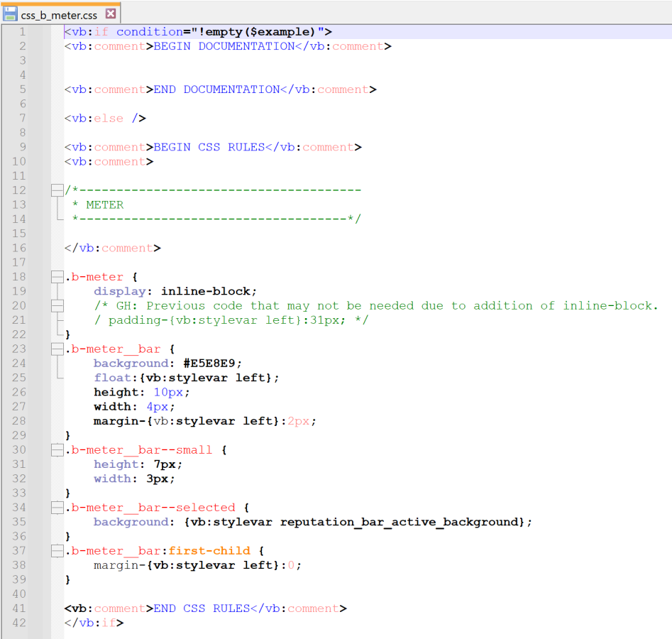Collapse the .b-meter__bar:first-child rule fold
Viewport: 672px width, 639px height.
pyautogui.click(x=57, y=550)
